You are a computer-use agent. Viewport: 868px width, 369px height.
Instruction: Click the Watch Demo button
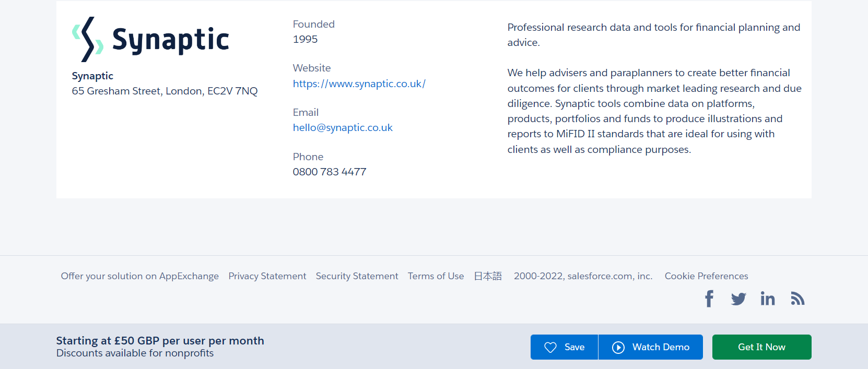tap(651, 347)
